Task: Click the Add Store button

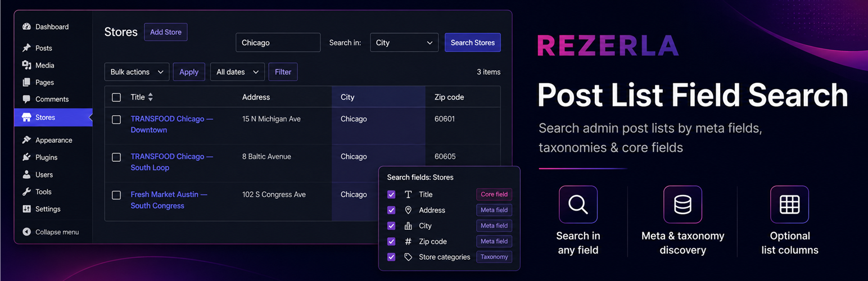Action: click(x=166, y=32)
